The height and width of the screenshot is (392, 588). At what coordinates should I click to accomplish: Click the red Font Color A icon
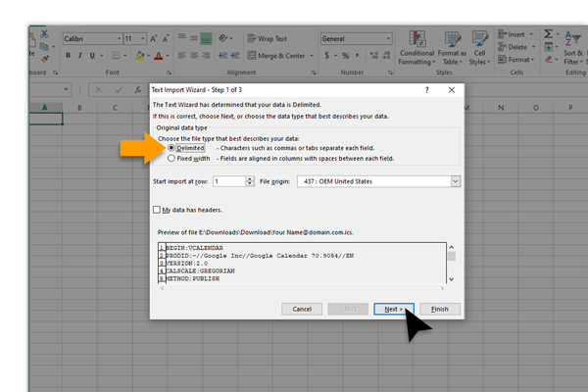tap(159, 56)
